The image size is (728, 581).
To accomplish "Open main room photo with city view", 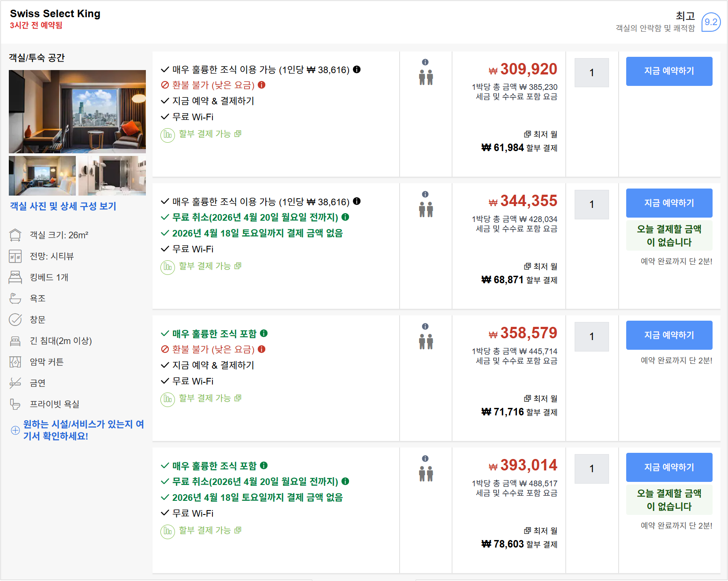I will coord(77,111).
